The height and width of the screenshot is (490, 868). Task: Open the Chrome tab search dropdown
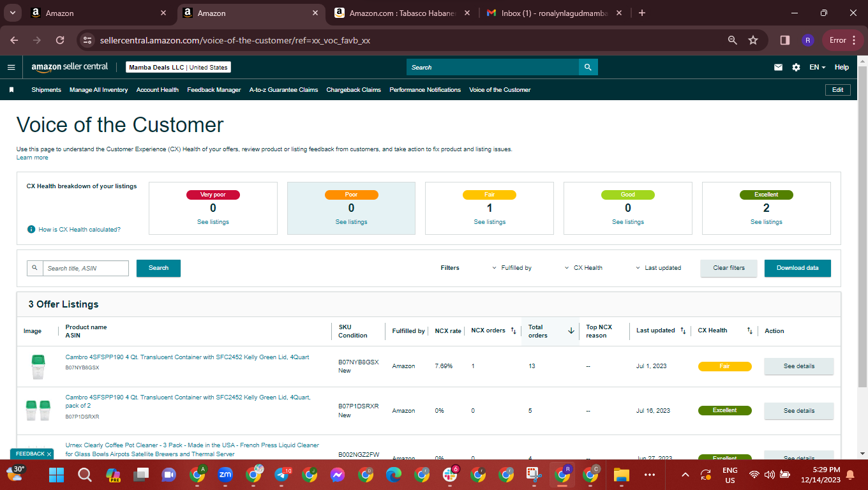click(x=13, y=13)
